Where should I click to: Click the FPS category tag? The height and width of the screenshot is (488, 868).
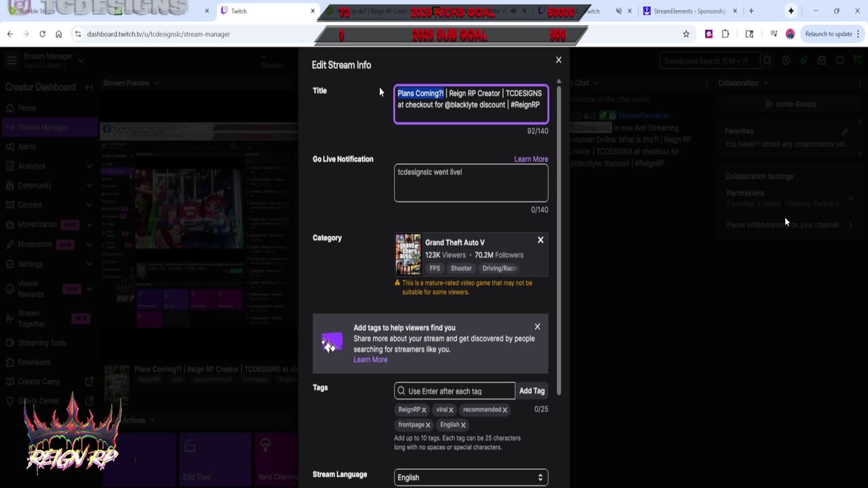(435, 268)
